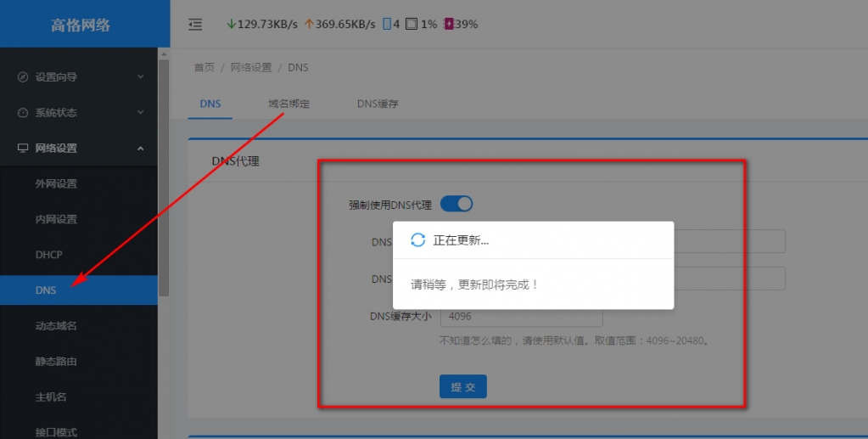The width and height of the screenshot is (868, 439).
Task: Click the CPU usage square icon
Action: click(x=412, y=24)
